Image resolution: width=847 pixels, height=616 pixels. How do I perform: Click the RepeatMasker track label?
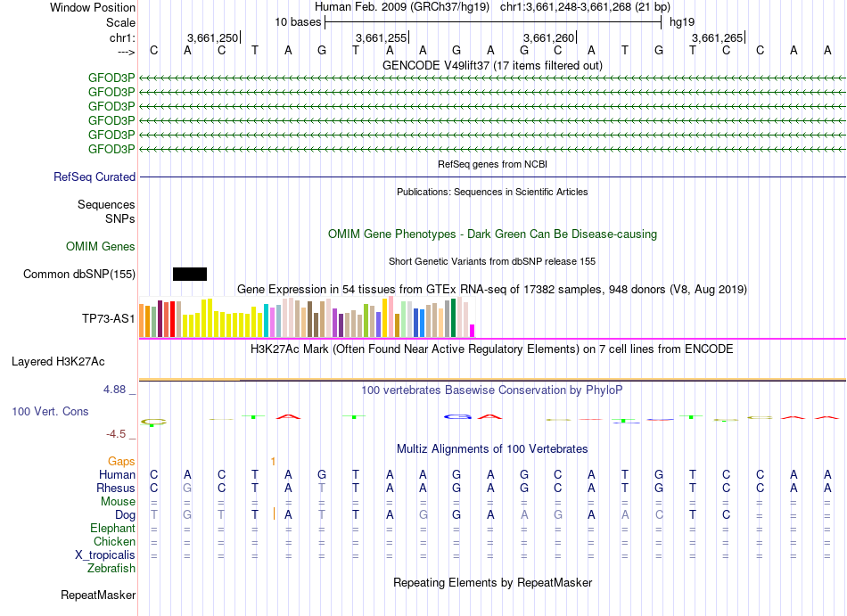pyautogui.click(x=98, y=595)
